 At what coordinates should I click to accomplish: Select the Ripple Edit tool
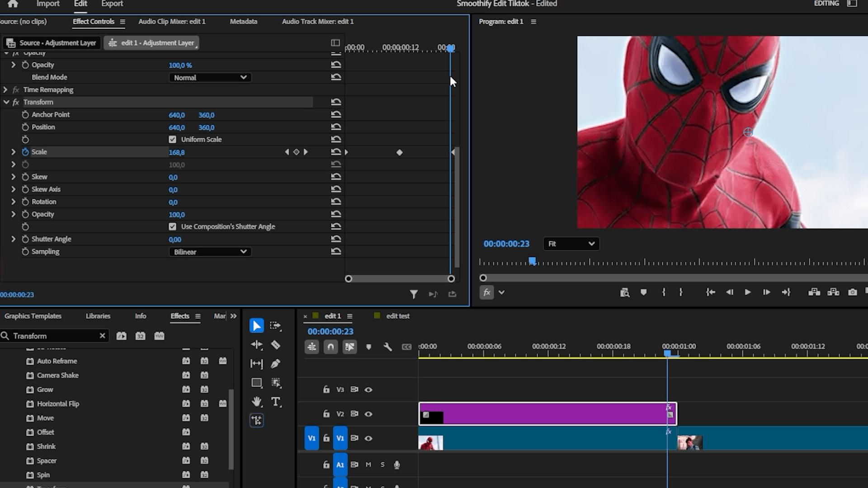(x=256, y=345)
